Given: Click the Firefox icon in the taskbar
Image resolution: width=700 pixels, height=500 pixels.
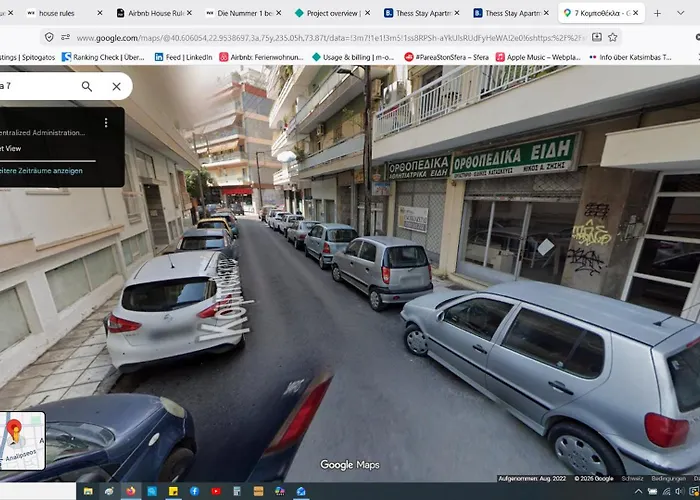Looking at the screenshot, I should 130,492.
